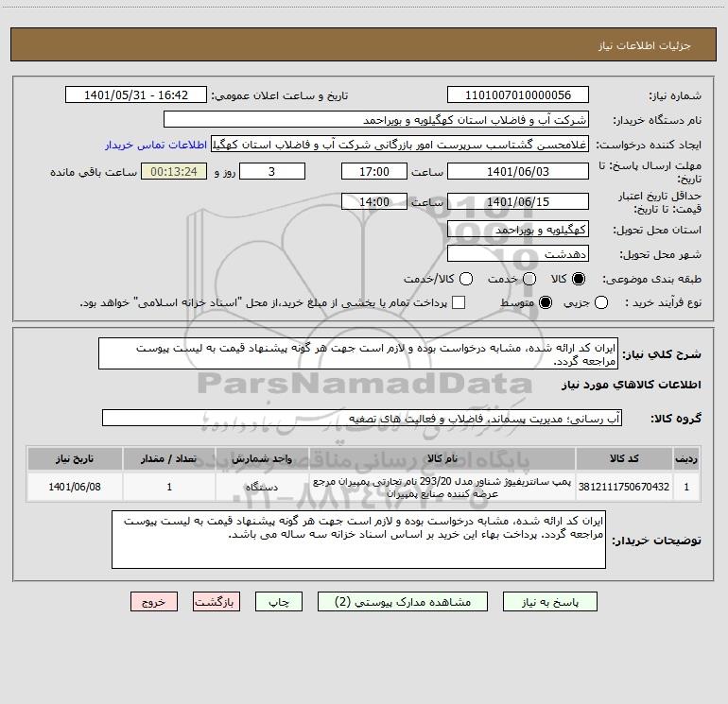Viewport: 728px width, 704px height.
Task: Click the need number field 1101007010000056
Action: point(518,95)
